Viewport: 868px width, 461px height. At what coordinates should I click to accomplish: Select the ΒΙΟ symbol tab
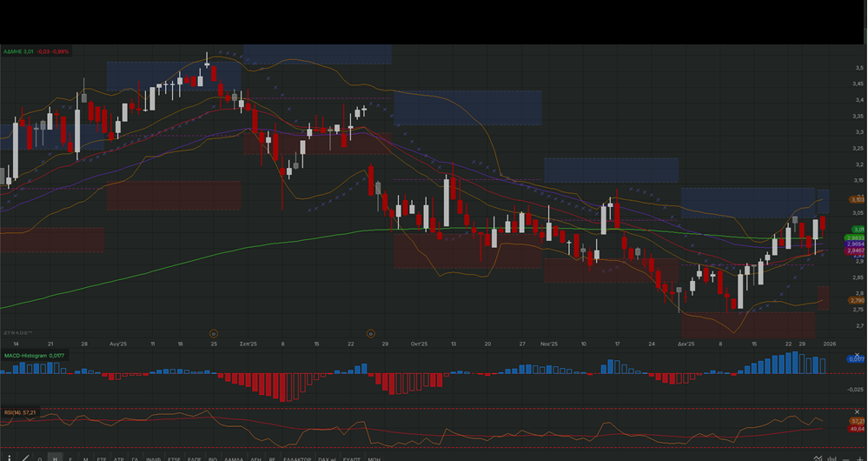tap(213, 458)
